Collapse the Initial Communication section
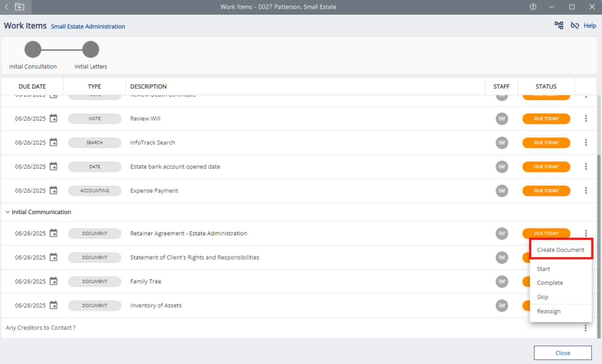This screenshot has height=364, width=602. coord(7,212)
